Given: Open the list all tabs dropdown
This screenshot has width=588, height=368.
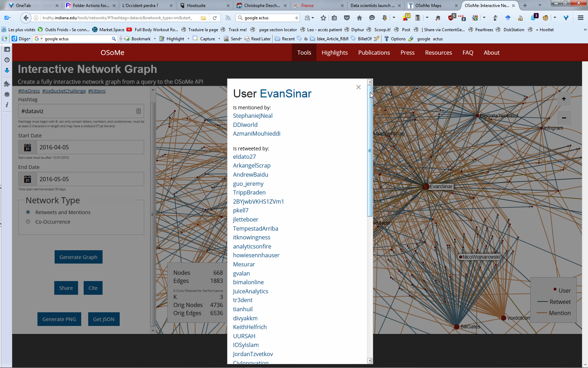Looking at the screenshot, I should pos(539,5).
